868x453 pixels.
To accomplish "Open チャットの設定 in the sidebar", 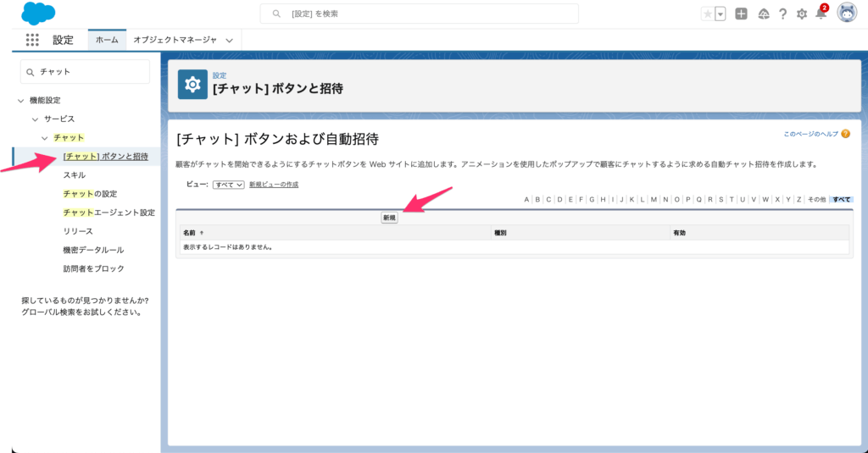I will click(x=90, y=194).
